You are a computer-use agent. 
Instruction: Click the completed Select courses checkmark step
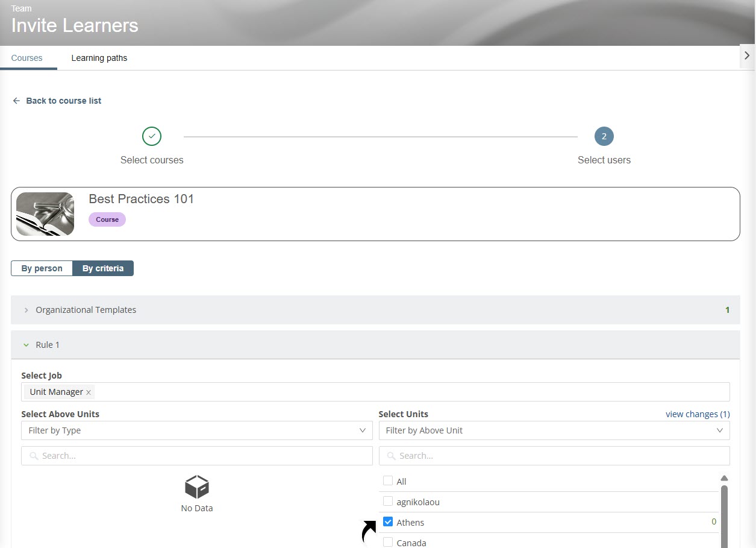[x=152, y=137]
